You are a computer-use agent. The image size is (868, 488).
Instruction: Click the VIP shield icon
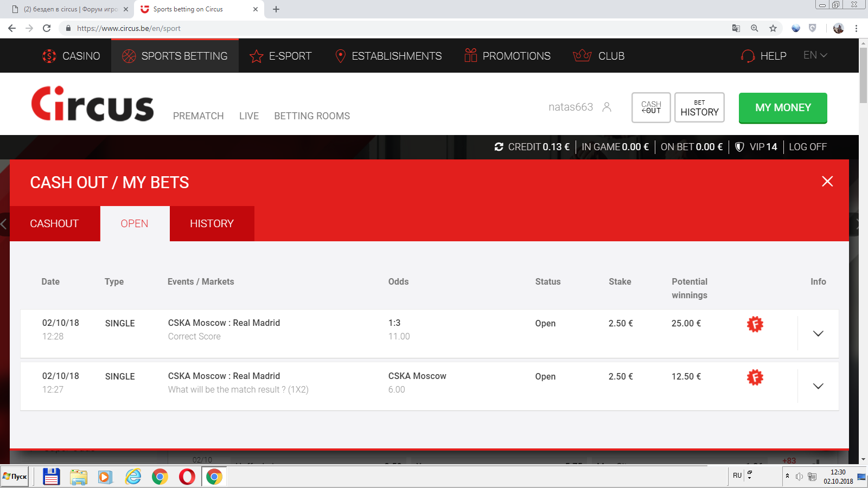[739, 147]
